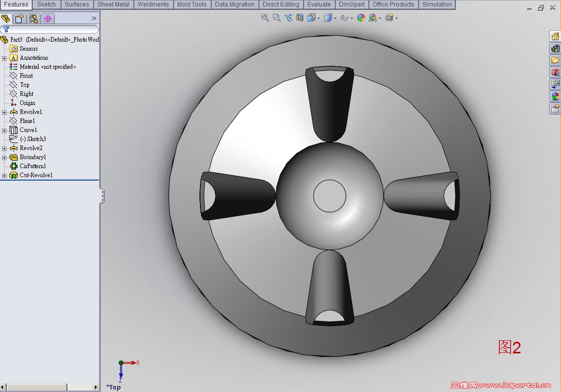Select the (-) Sketch3 feature
The height and width of the screenshot is (392, 561).
pos(28,139)
